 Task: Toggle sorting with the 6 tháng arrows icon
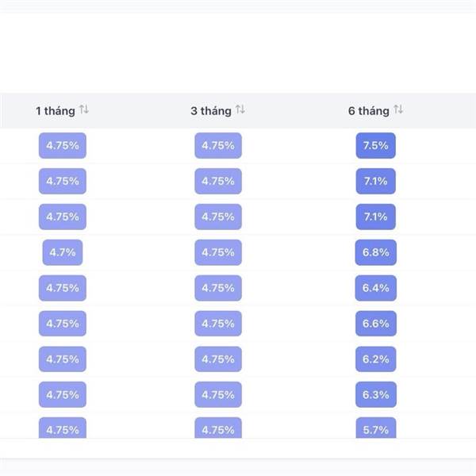coord(398,109)
